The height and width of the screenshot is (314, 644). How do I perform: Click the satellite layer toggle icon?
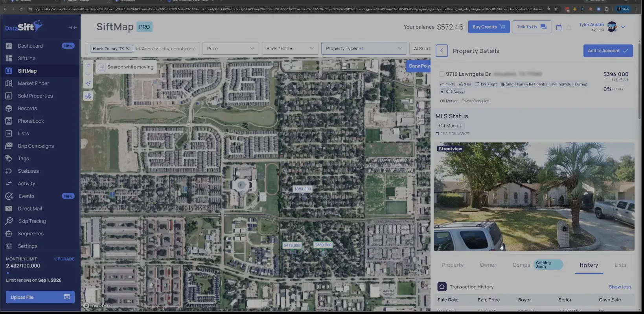[88, 96]
